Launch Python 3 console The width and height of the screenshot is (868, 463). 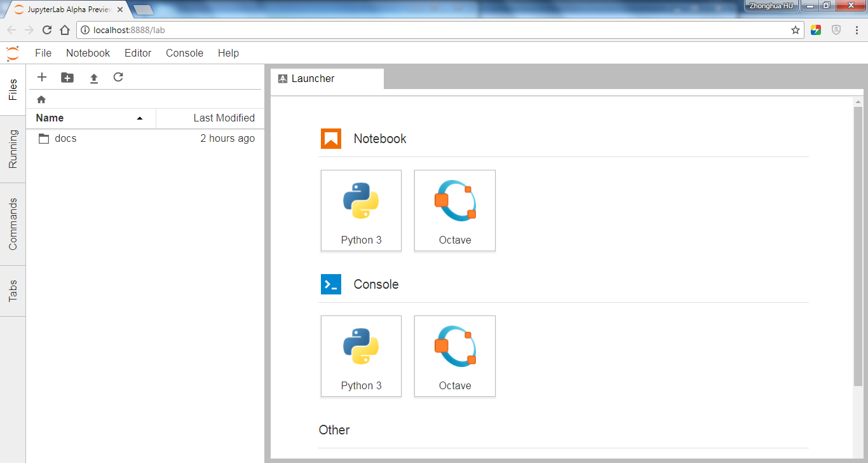pyautogui.click(x=361, y=356)
